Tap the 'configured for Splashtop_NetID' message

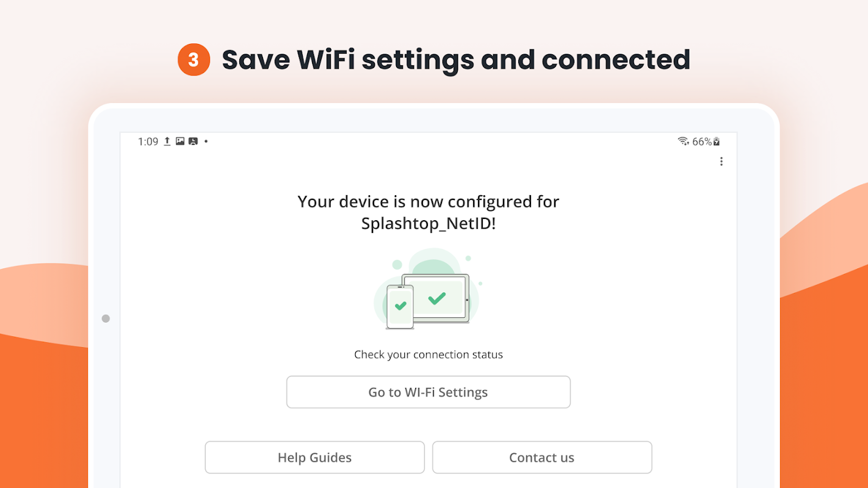pos(429,212)
